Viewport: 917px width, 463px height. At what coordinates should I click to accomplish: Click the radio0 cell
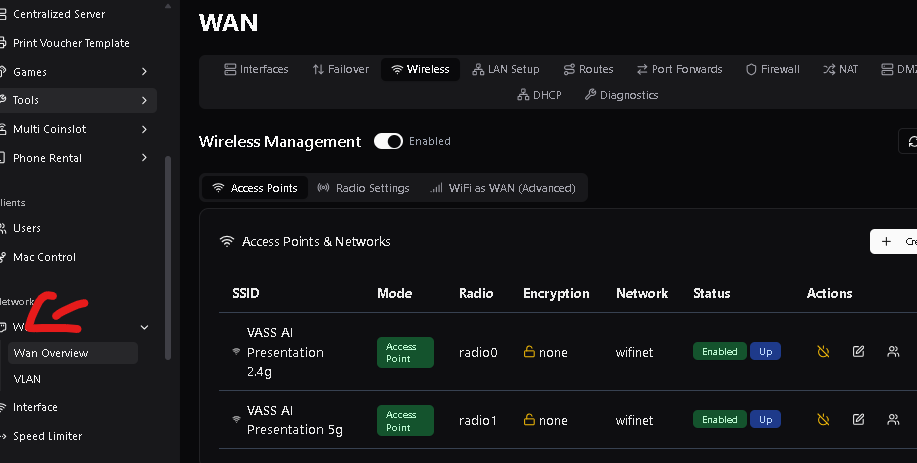[478, 353]
